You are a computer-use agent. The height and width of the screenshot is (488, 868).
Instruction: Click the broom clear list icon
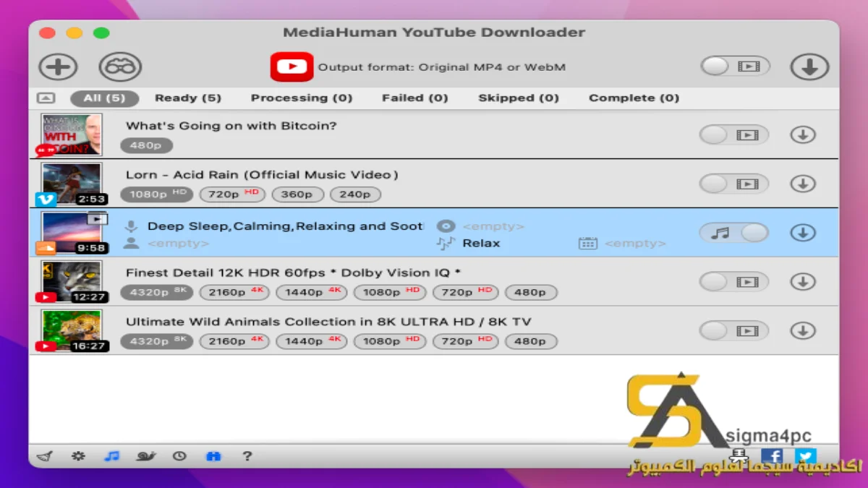(45, 456)
